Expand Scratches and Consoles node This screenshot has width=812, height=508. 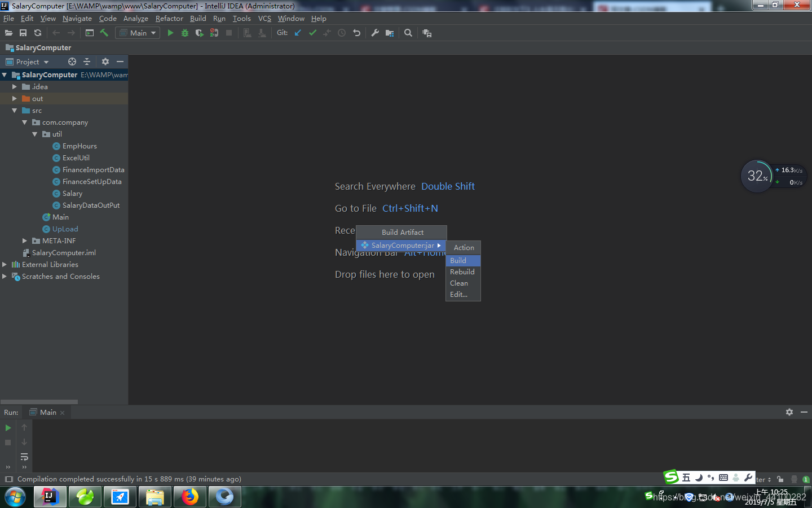click(x=5, y=276)
